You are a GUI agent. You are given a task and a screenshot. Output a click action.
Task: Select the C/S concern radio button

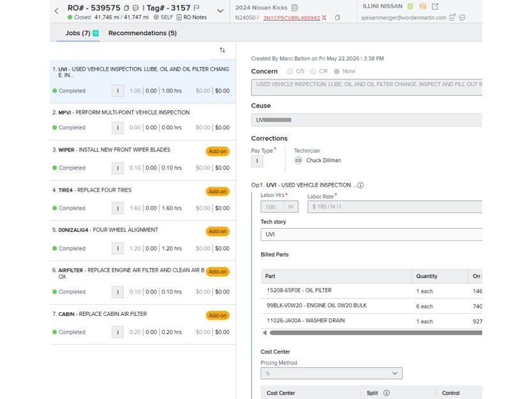(289, 72)
